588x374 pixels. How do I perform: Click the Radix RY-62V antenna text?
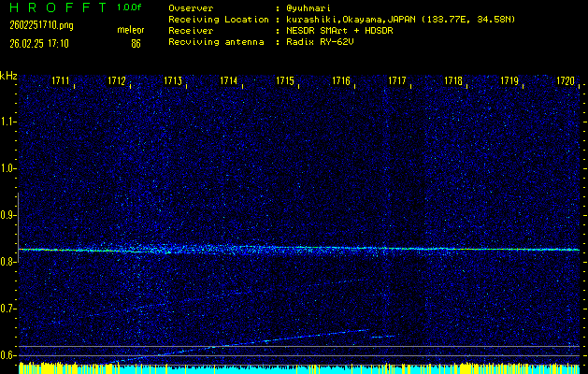[324, 42]
